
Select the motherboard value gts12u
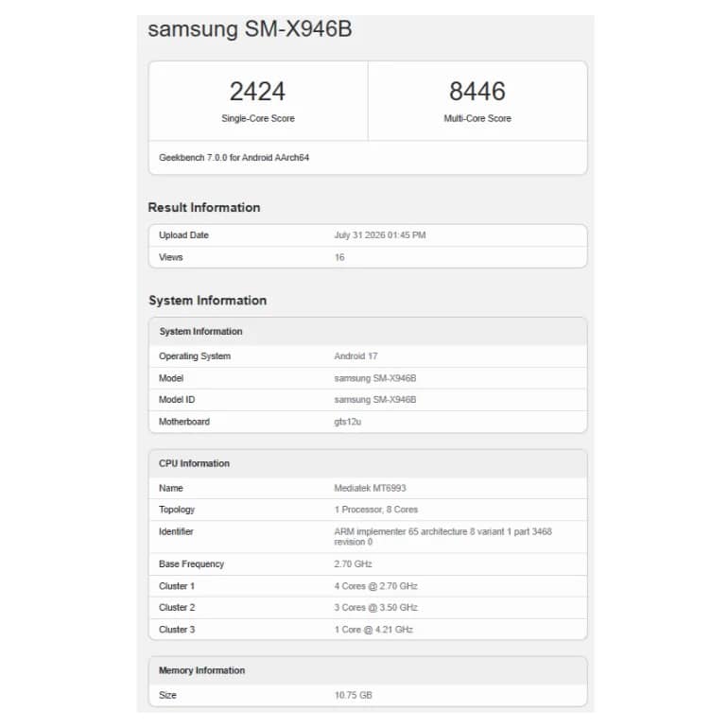click(x=348, y=422)
